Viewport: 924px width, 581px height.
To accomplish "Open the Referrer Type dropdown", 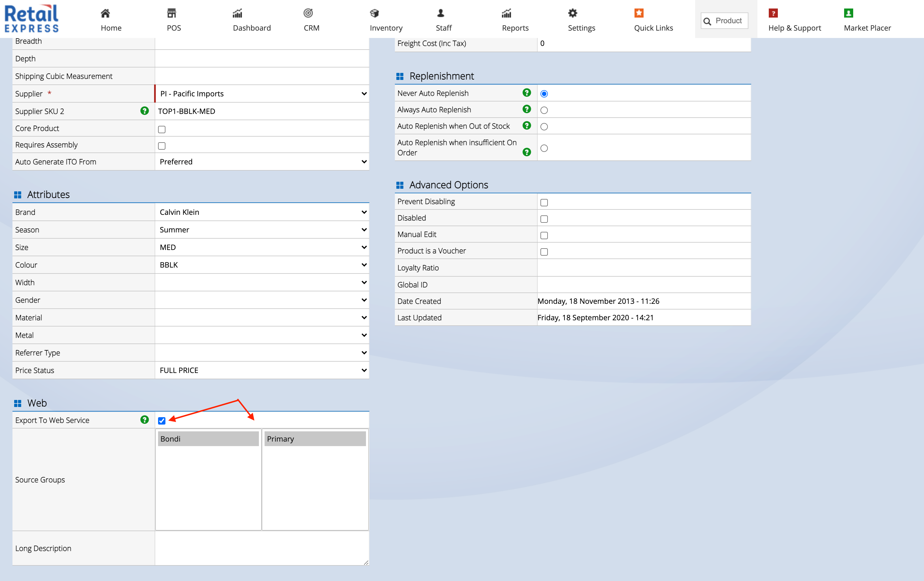I will [x=263, y=353].
